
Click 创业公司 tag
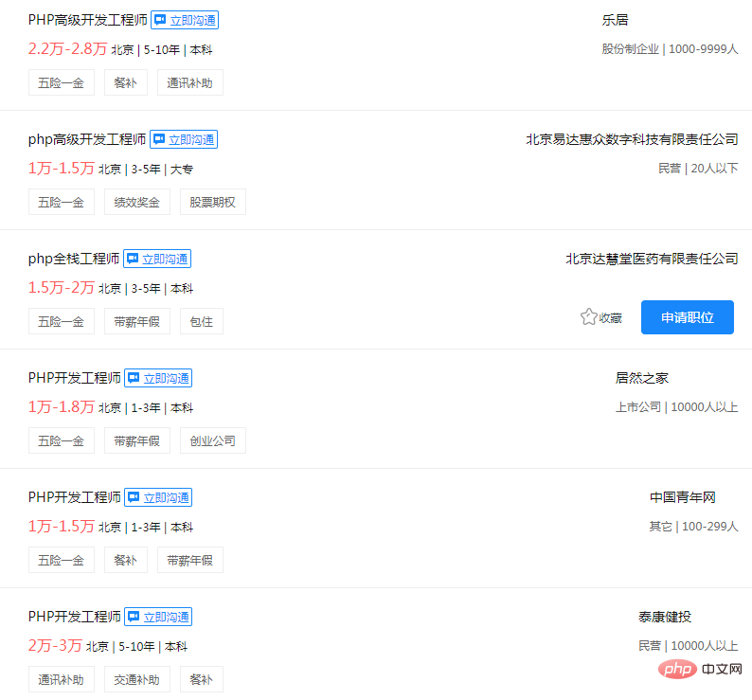[213, 440]
